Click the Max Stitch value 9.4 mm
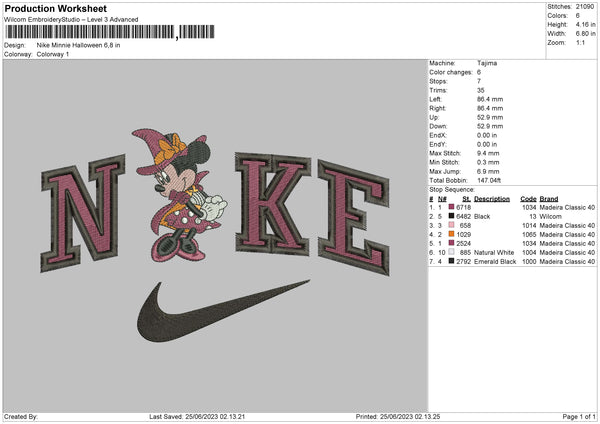600x424 pixels. pyautogui.click(x=488, y=153)
